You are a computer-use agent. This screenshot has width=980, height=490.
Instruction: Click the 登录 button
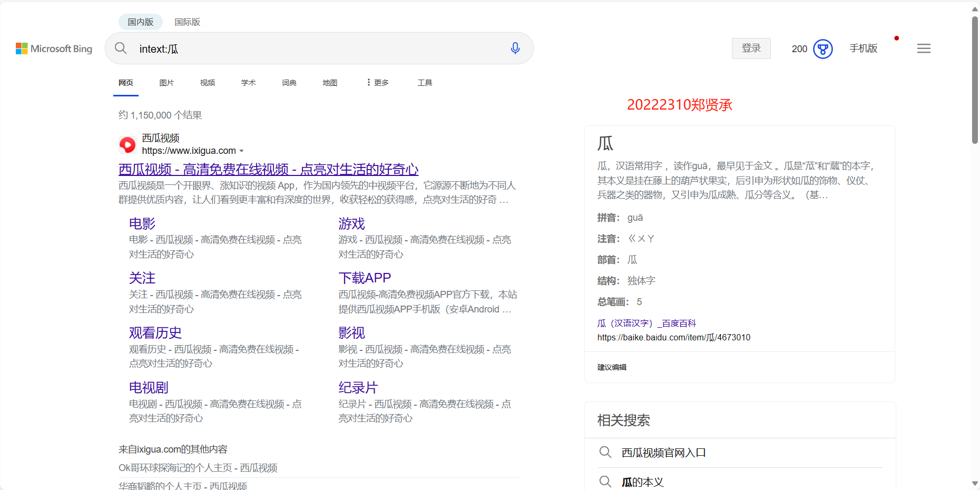pos(751,48)
